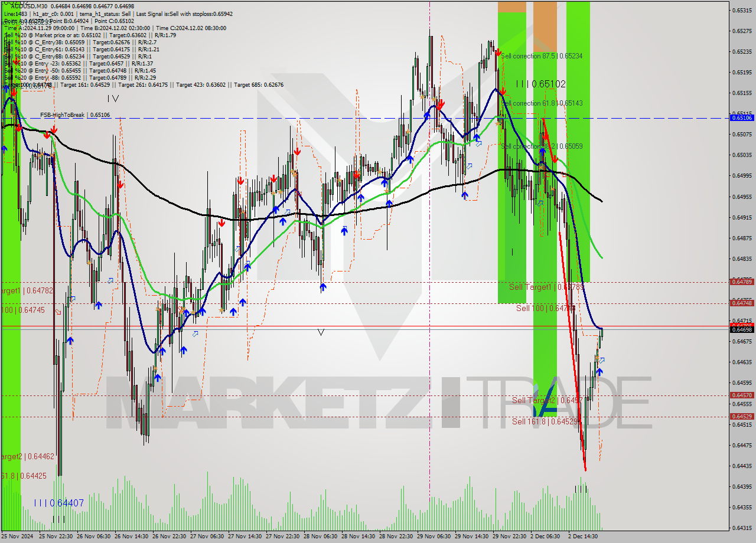Click the red 0.64748 price tag
Screen dimensions: 756x543
742,303
